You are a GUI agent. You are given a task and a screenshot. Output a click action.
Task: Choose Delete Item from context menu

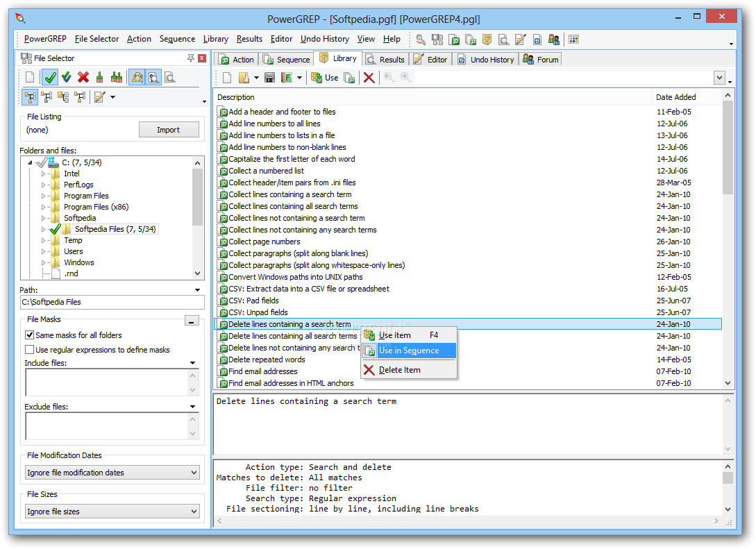pos(409,370)
